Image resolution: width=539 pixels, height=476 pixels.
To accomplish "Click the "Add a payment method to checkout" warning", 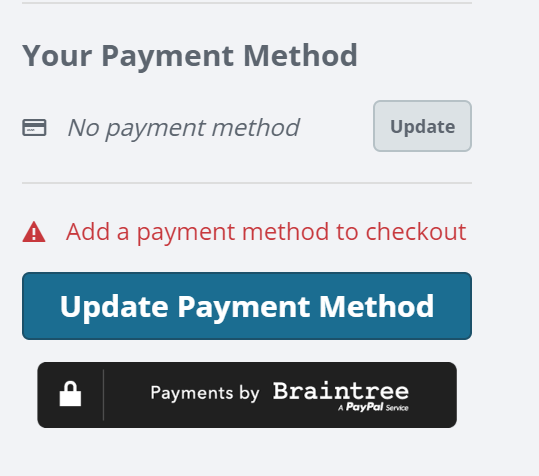I will click(266, 232).
